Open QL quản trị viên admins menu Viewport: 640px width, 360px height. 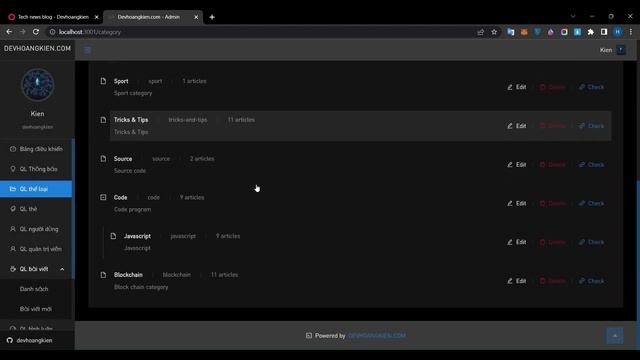pos(36,249)
